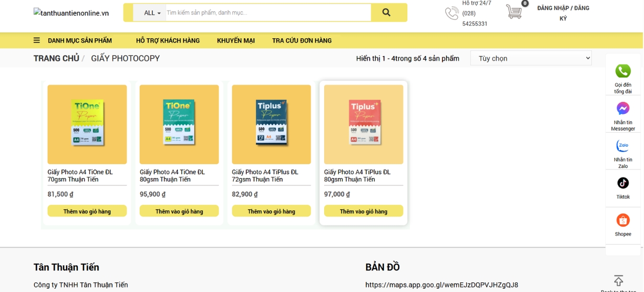
Task: Click the BẢN ĐỒ footer heading
Action: pyautogui.click(x=382, y=267)
